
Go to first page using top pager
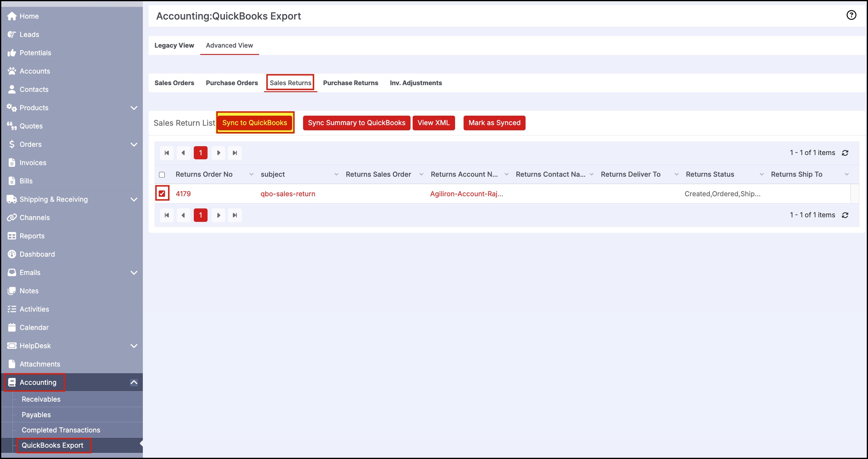167,153
